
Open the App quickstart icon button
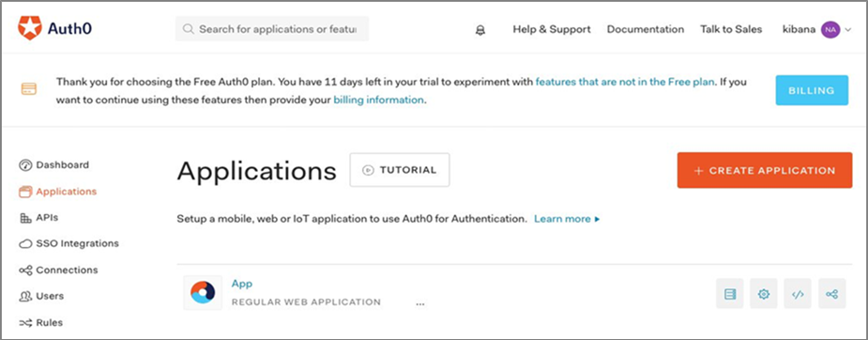(730, 294)
